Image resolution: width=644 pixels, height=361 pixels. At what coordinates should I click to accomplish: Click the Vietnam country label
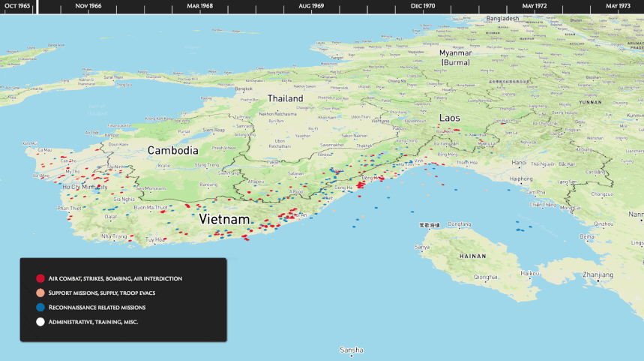(223, 219)
